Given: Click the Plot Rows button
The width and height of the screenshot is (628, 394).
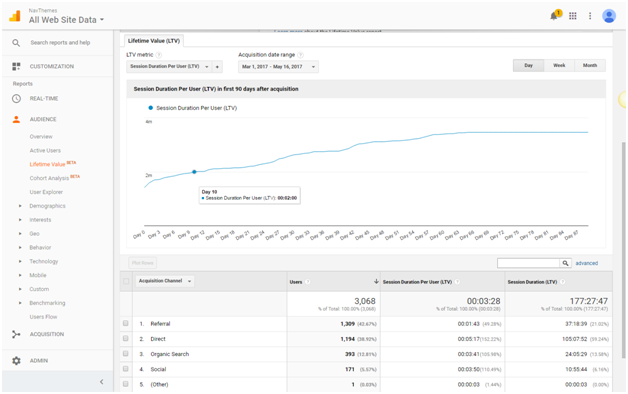Looking at the screenshot, I should [x=143, y=263].
